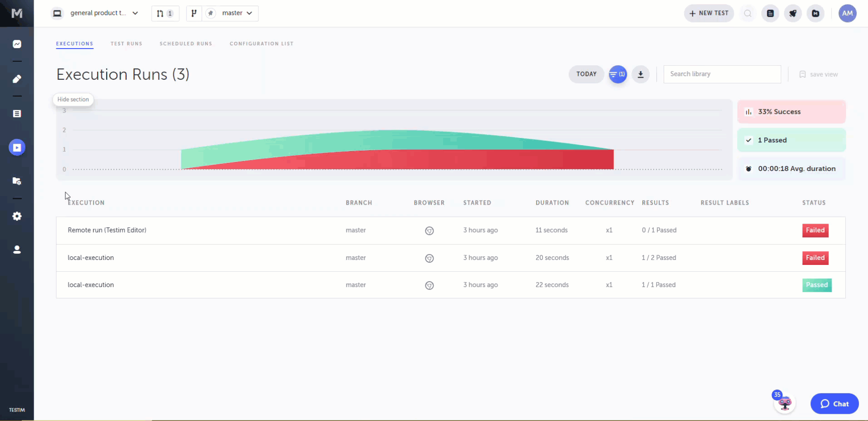Click the Search library input field
The height and width of the screenshot is (421, 868).
[x=722, y=74]
